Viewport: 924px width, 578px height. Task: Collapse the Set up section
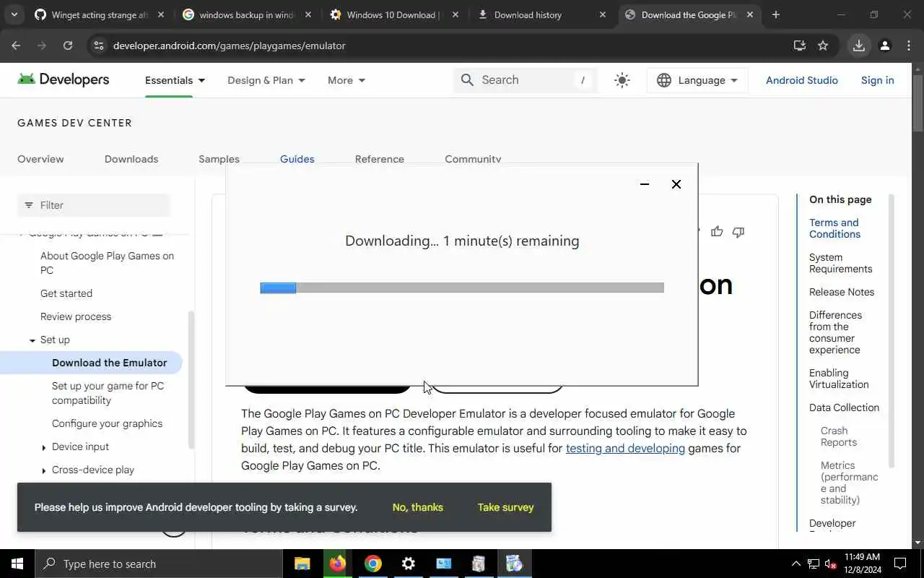click(32, 340)
